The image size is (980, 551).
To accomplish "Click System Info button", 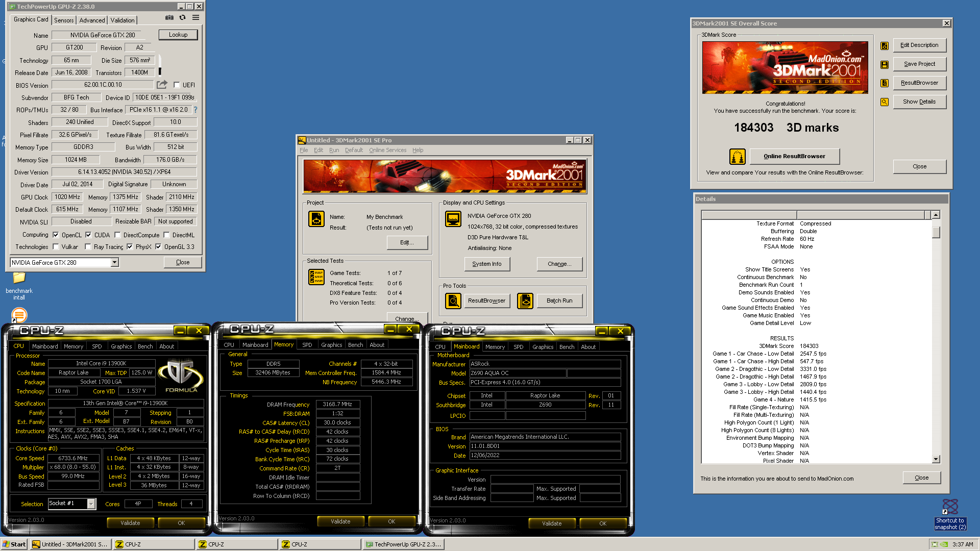I will pyautogui.click(x=487, y=264).
